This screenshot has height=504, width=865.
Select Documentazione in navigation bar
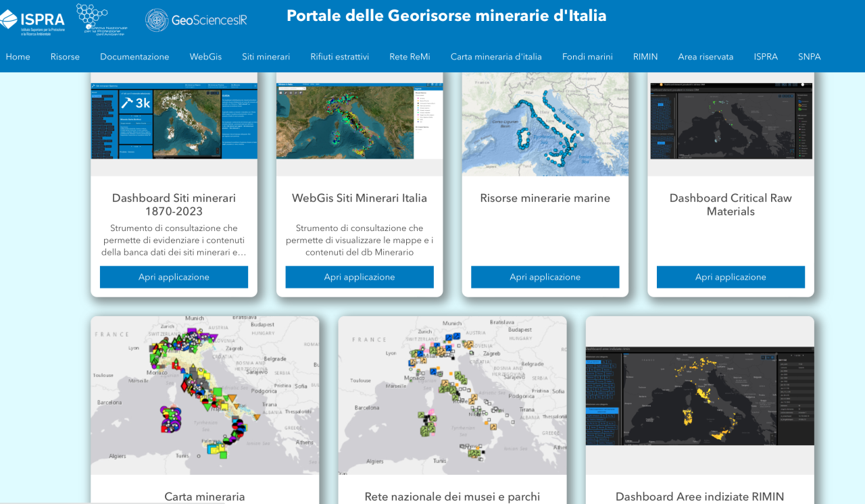(134, 57)
